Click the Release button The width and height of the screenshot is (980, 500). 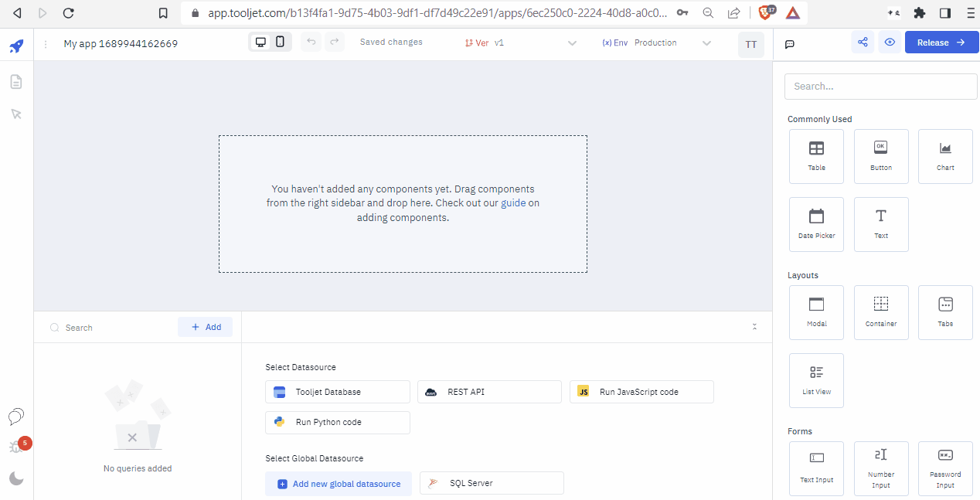click(x=941, y=43)
